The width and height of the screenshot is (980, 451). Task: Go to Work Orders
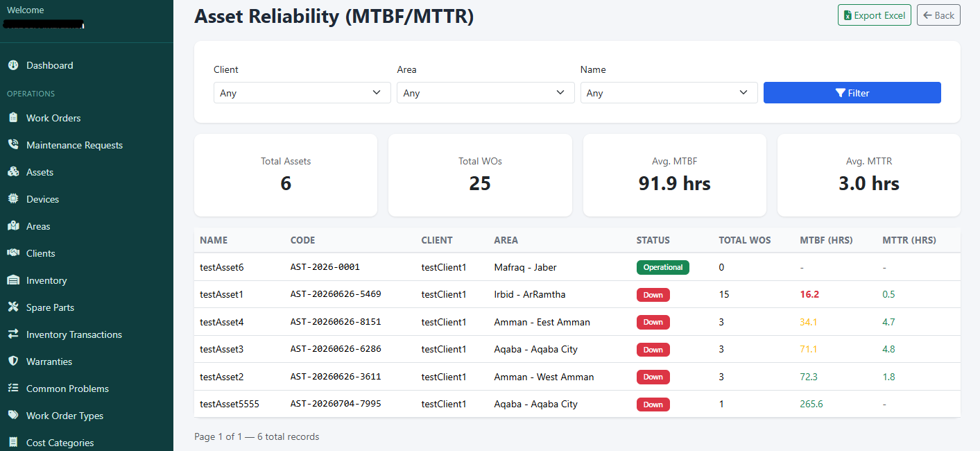tap(53, 118)
